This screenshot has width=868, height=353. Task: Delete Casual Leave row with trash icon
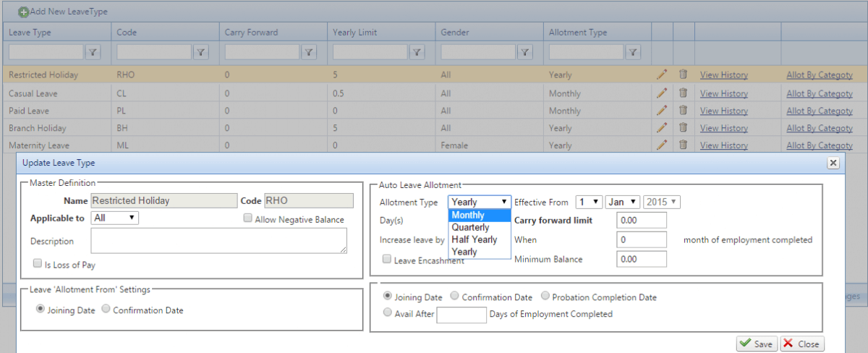(x=683, y=93)
